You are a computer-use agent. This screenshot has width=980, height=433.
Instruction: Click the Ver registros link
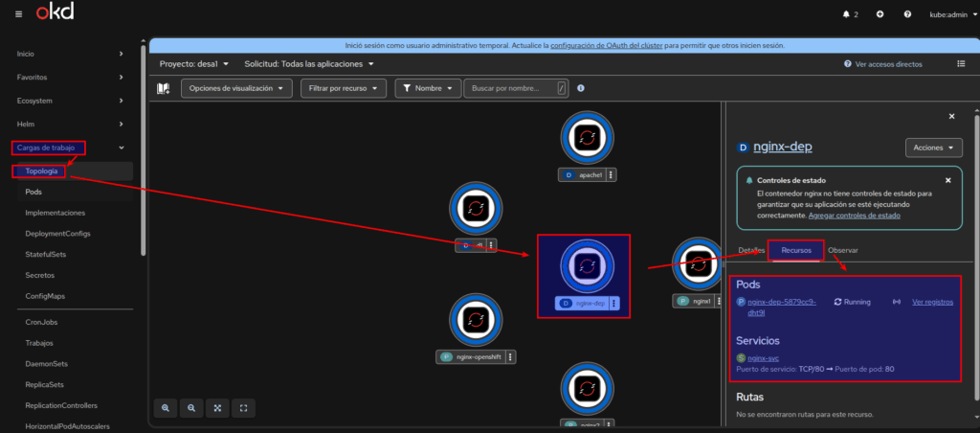tap(932, 302)
